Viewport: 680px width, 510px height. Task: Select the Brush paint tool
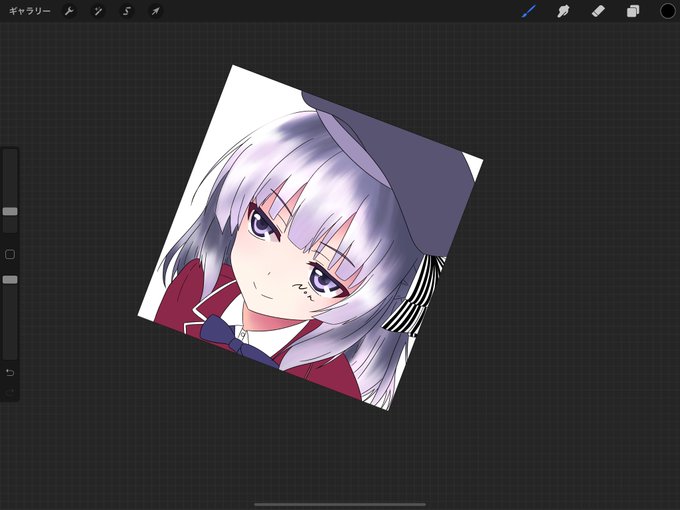pyautogui.click(x=528, y=11)
